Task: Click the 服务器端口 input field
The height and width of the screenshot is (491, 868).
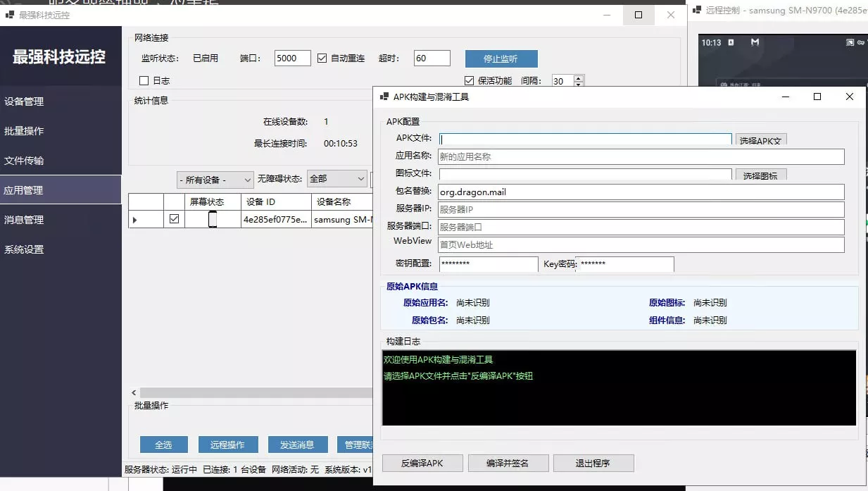Action: [x=641, y=227]
